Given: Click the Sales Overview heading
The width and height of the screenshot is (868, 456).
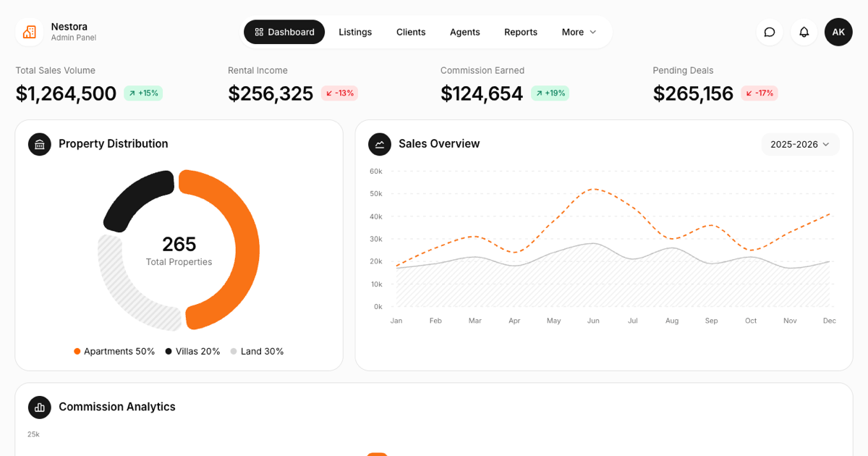Looking at the screenshot, I should pos(439,144).
